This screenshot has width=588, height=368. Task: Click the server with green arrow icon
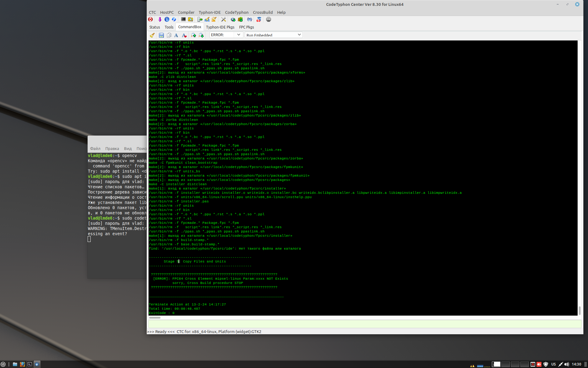coord(200,19)
